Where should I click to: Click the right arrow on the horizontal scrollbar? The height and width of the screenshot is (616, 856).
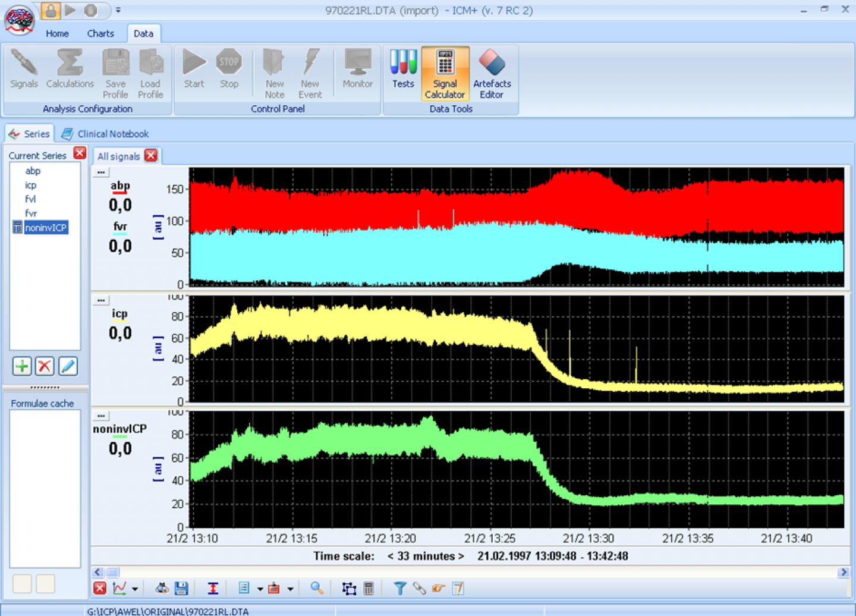(844, 572)
